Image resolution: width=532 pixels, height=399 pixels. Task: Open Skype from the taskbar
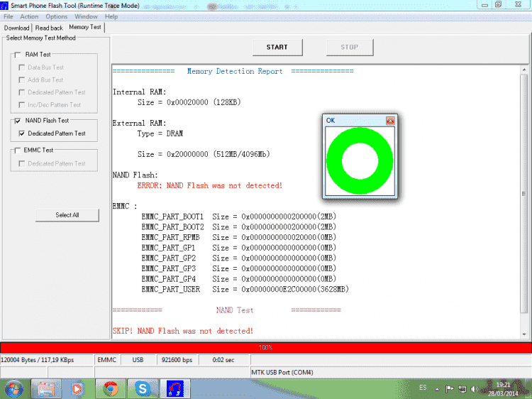tap(143, 389)
